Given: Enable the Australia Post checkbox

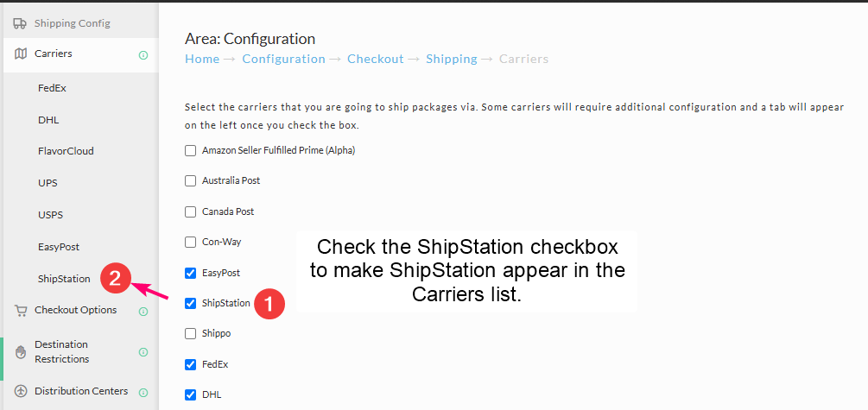Looking at the screenshot, I should (x=190, y=181).
